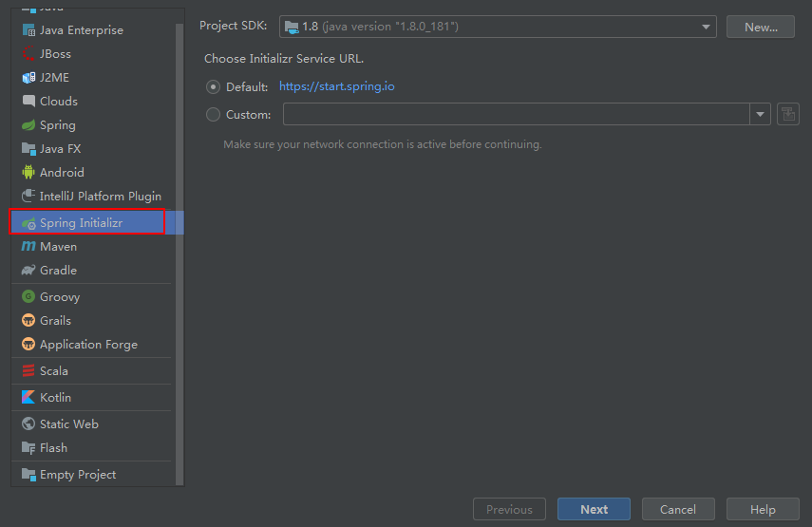
Task: Select Android in project types
Action: [x=93, y=173]
